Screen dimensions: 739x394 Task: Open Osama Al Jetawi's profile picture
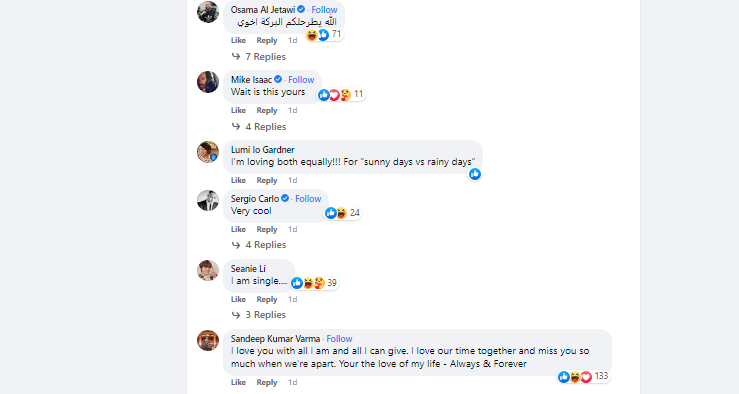pyautogui.click(x=208, y=12)
